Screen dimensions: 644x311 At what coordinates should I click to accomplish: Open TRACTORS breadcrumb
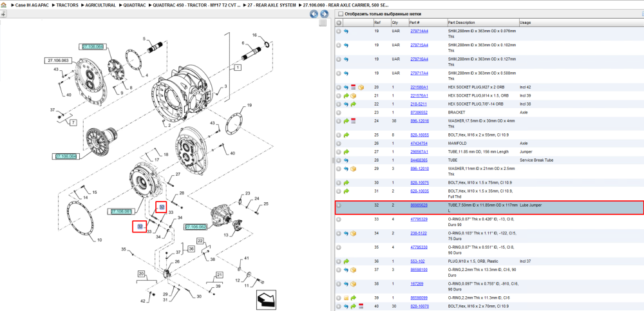pos(67,5)
